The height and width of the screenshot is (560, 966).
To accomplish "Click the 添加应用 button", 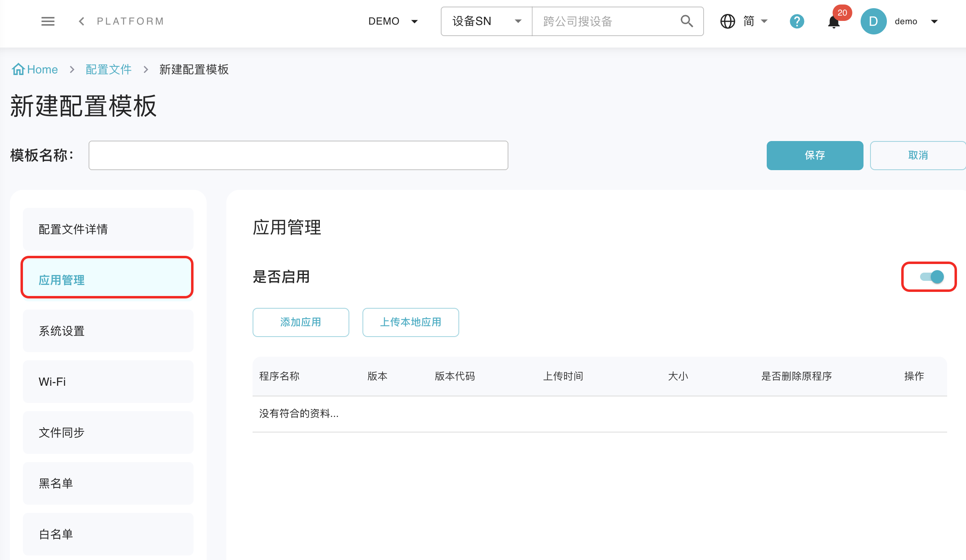I will (301, 322).
